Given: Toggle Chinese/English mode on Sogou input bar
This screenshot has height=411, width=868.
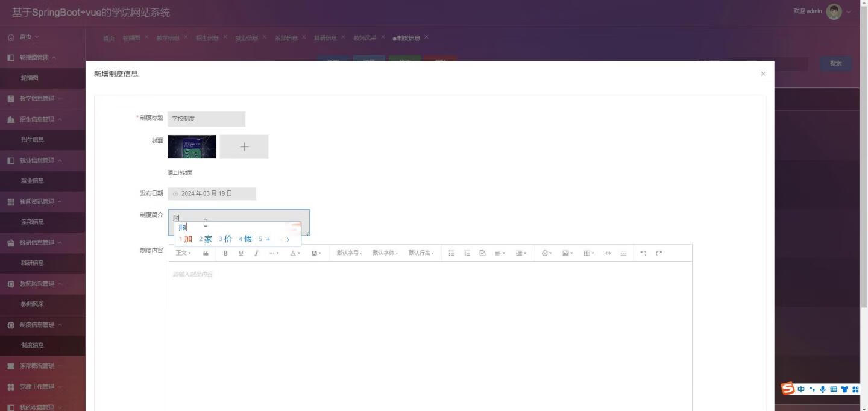Looking at the screenshot, I should (800, 389).
